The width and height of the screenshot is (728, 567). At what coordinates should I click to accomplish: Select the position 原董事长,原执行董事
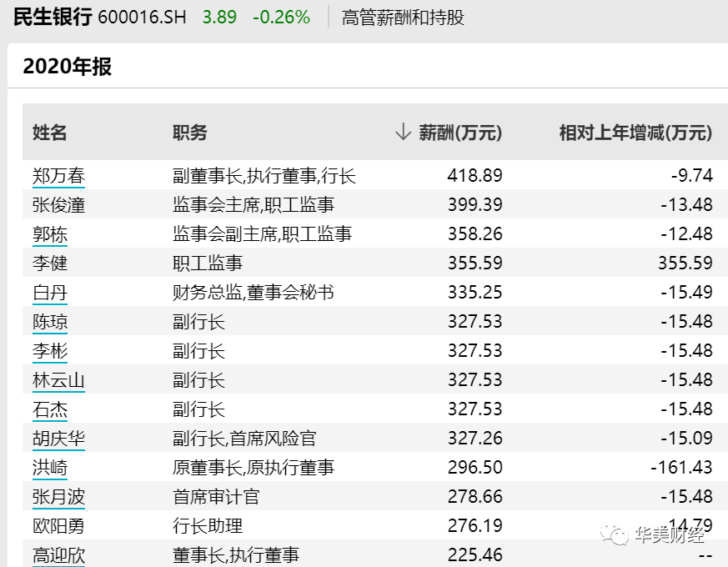(x=254, y=468)
